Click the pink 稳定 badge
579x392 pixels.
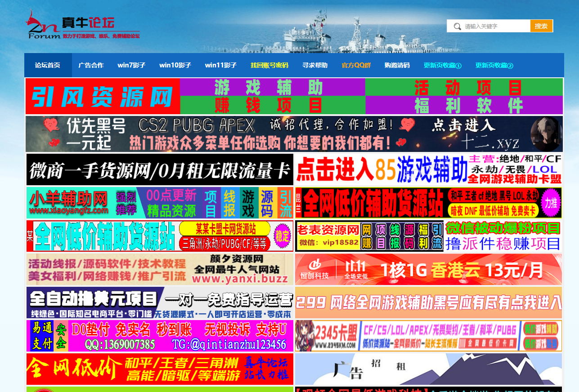pos(283,236)
